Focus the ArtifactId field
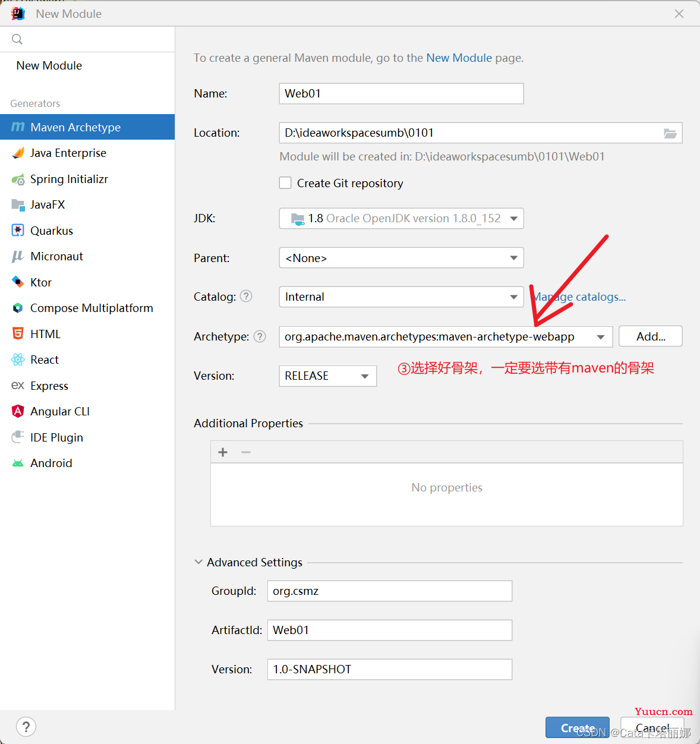This screenshot has width=700, height=744. tap(390, 630)
